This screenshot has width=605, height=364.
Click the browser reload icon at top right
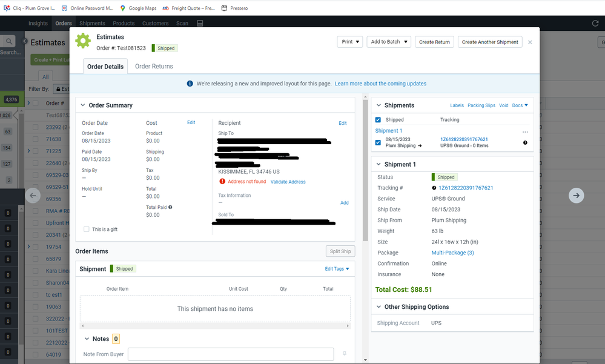coord(595,23)
